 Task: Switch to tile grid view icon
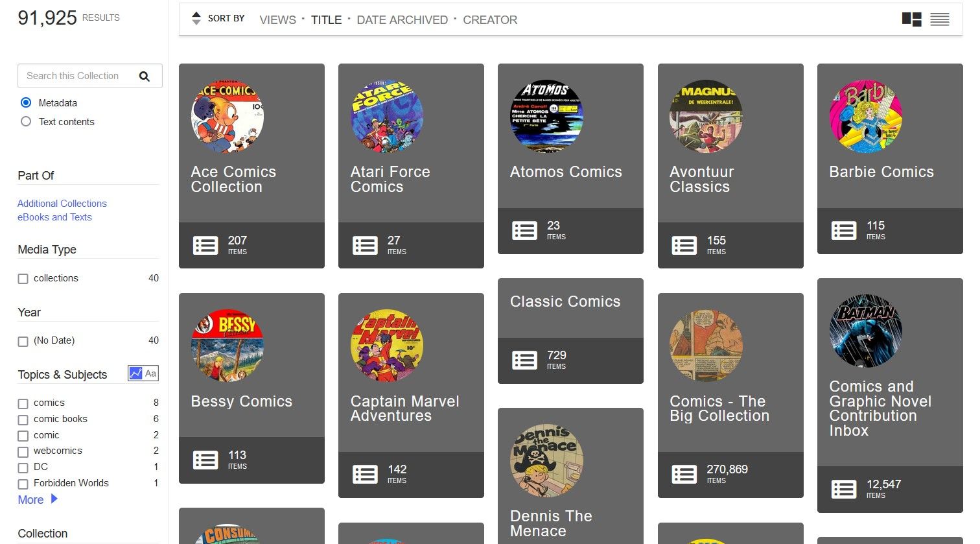click(912, 19)
